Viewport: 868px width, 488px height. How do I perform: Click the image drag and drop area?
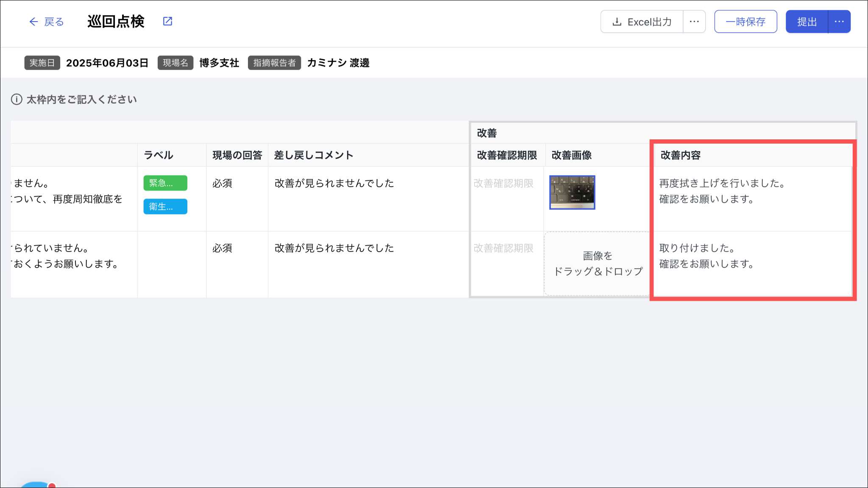click(598, 263)
